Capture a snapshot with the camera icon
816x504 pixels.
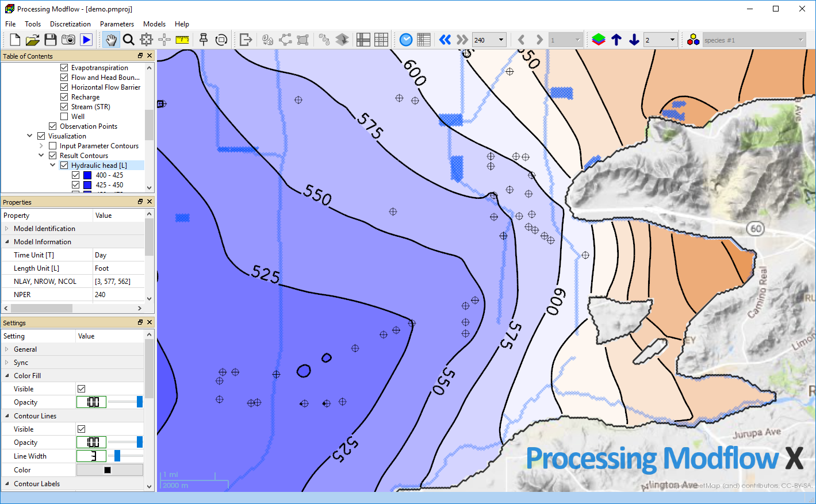(68, 40)
